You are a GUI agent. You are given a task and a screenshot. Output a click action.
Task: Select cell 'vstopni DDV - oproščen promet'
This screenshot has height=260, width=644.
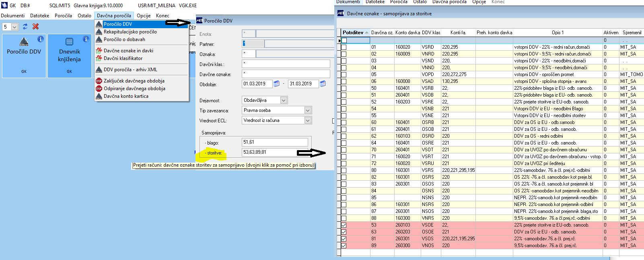[x=558, y=74]
